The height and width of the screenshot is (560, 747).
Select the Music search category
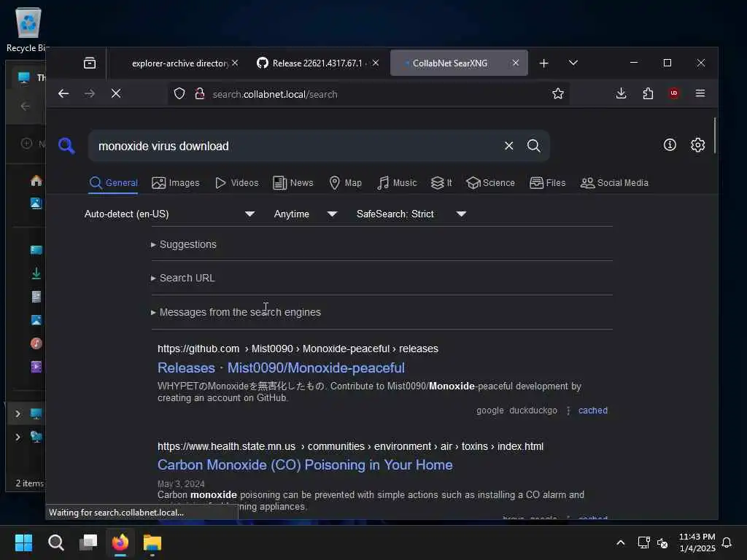397,183
